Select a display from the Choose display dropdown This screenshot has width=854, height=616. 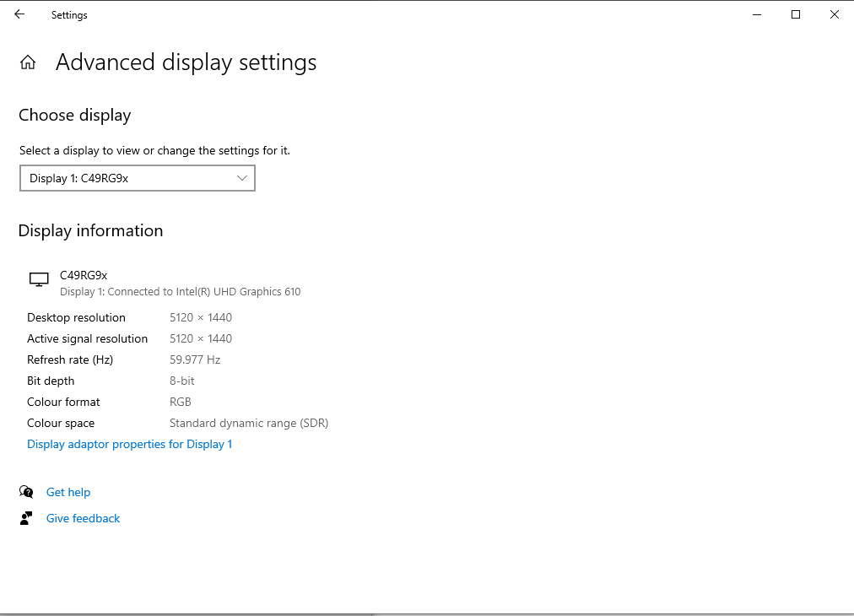click(x=137, y=178)
